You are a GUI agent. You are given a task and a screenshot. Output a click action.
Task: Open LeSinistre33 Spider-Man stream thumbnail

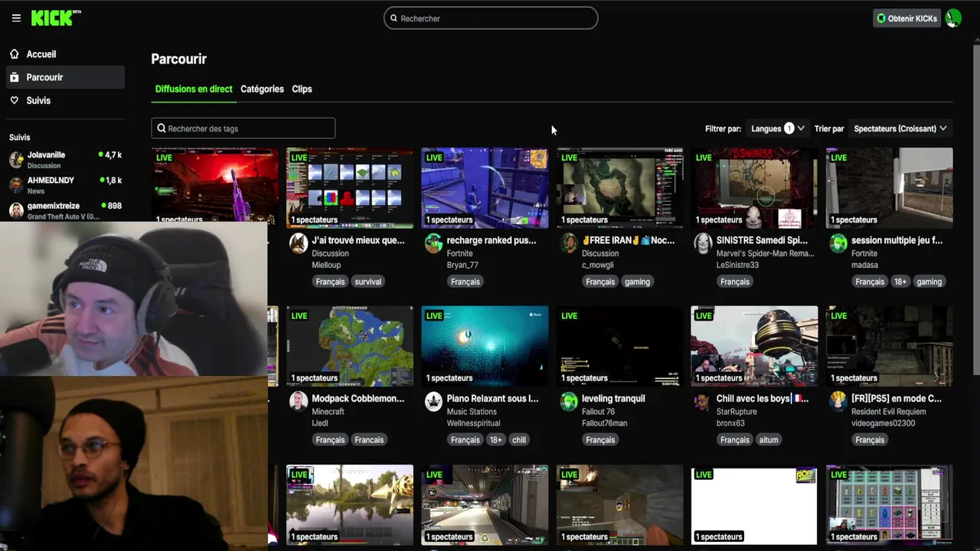click(x=754, y=188)
